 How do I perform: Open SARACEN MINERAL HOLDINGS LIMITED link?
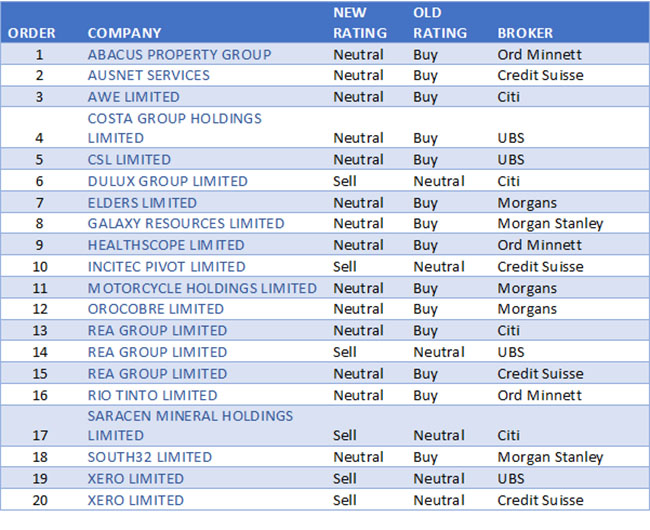click(x=190, y=425)
